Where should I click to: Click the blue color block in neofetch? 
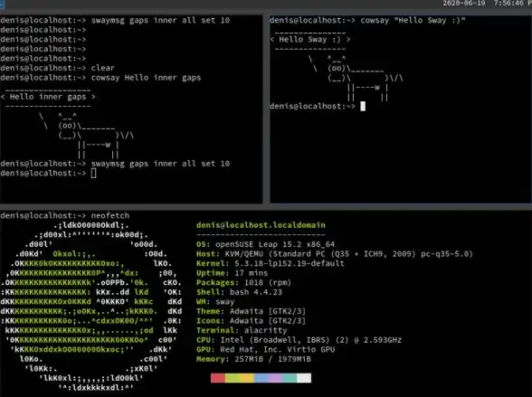pos(261,378)
